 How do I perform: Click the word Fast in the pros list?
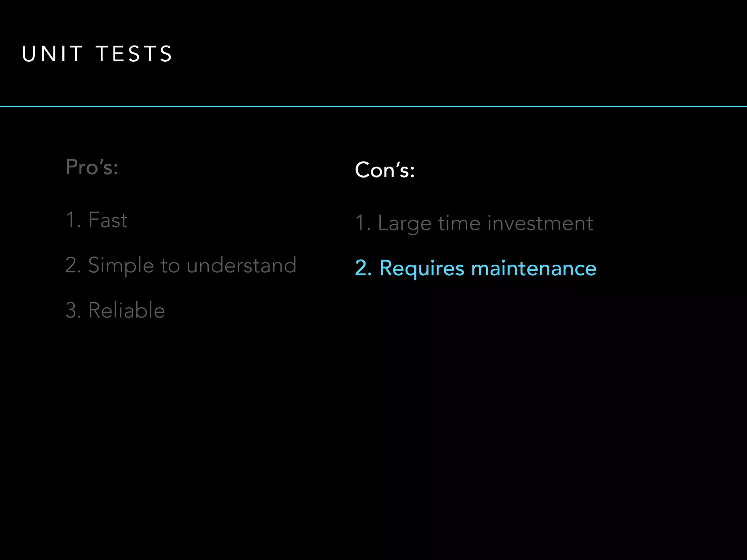click(x=108, y=220)
